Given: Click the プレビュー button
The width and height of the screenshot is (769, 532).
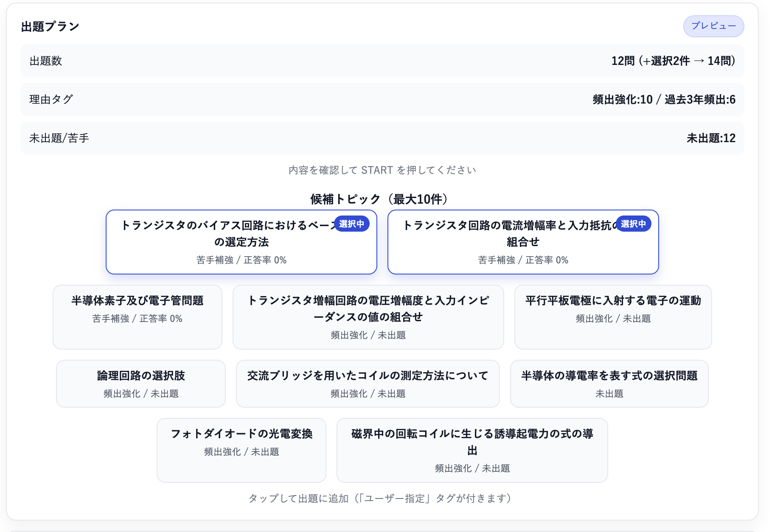Looking at the screenshot, I should tap(713, 26).
